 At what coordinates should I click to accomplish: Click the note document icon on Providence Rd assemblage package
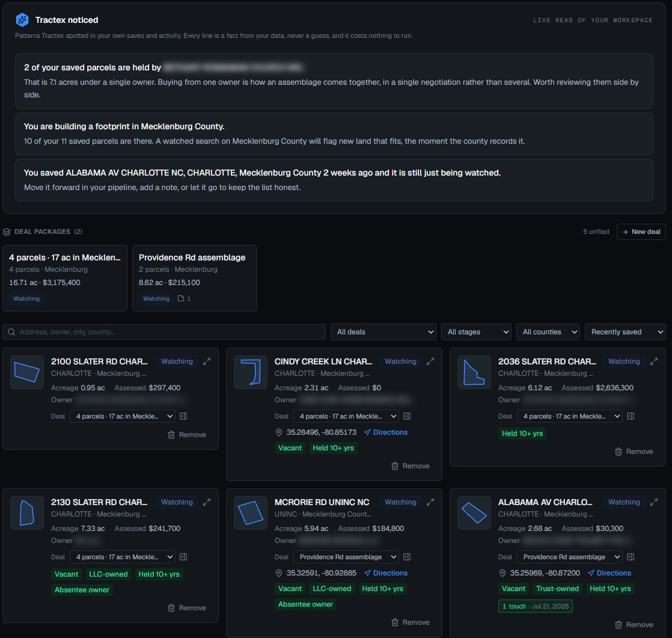click(181, 298)
